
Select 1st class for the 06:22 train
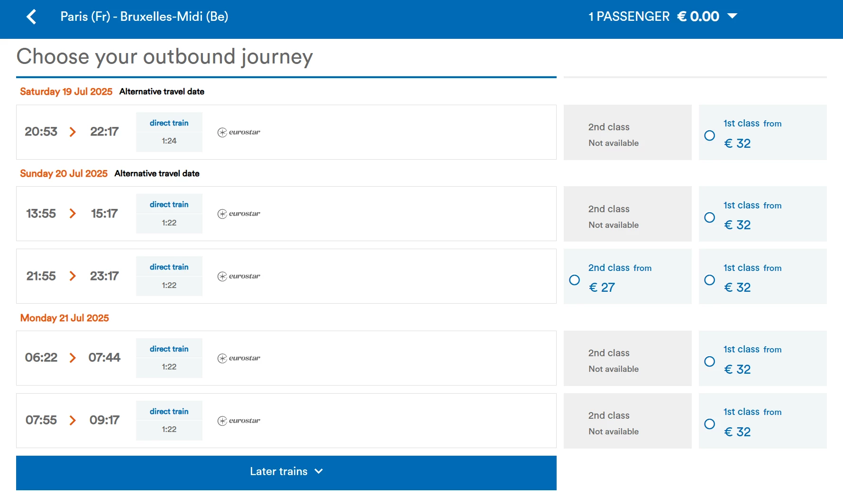click(x=709, y=361)
